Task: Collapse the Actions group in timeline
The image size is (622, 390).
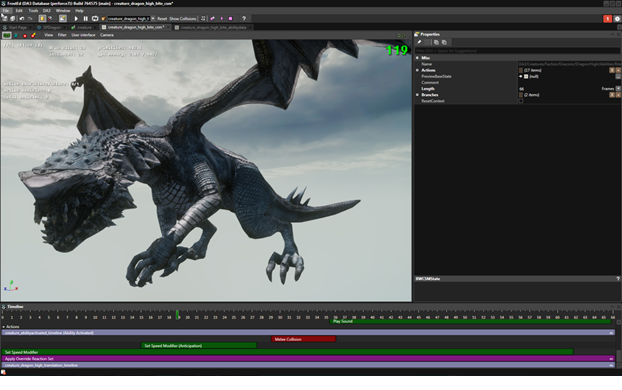Action: [x=4, y=327]
